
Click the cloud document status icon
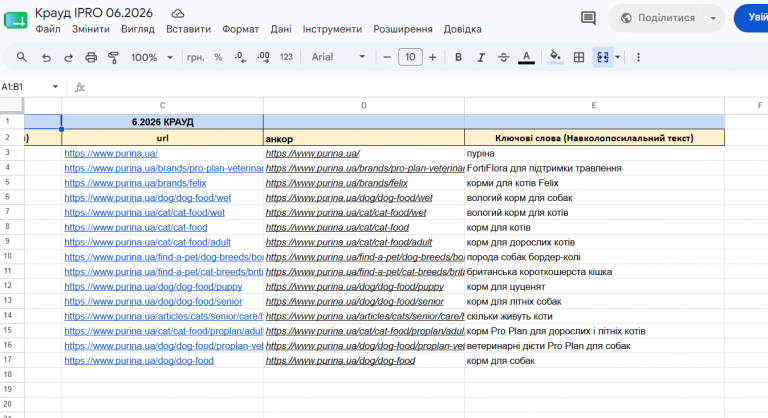(178, 13)
